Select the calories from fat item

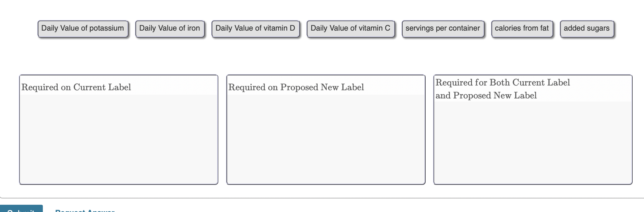522,29
